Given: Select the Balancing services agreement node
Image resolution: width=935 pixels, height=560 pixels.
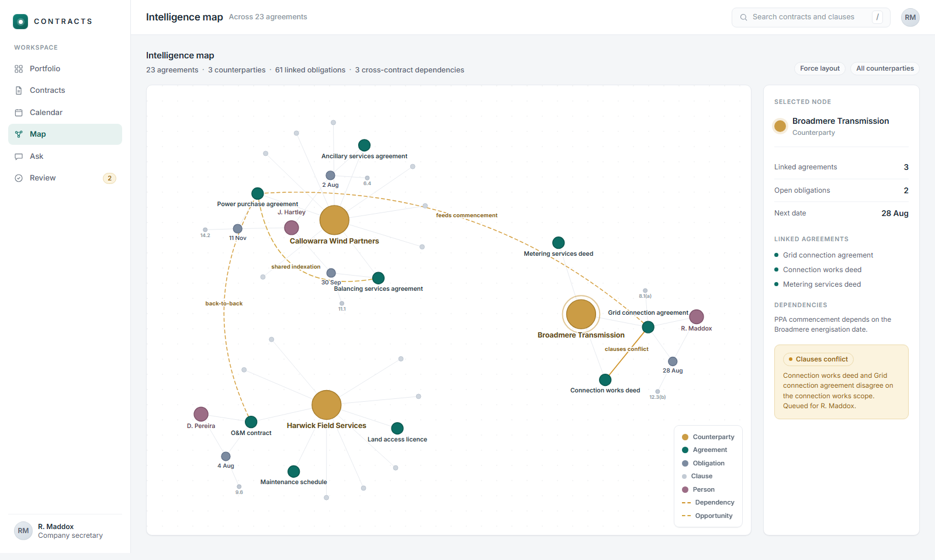Looking at the screenshot, I should point(378,278).
